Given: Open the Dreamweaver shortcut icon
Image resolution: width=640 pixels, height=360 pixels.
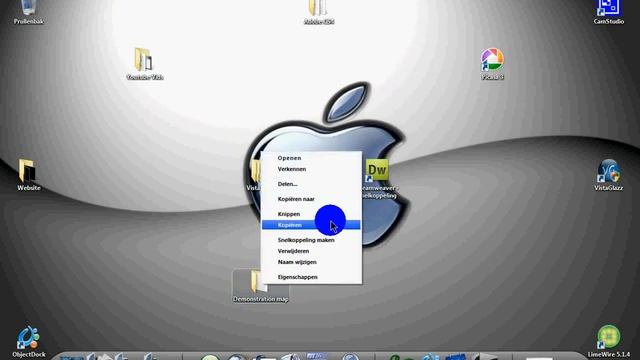Looking at the screenshot, I should 378,170.
